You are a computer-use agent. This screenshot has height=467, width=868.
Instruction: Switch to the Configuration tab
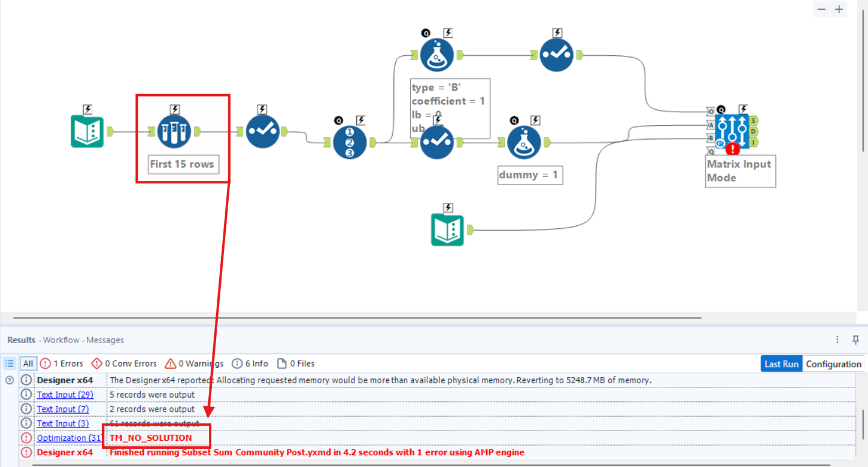pos(833,363)
